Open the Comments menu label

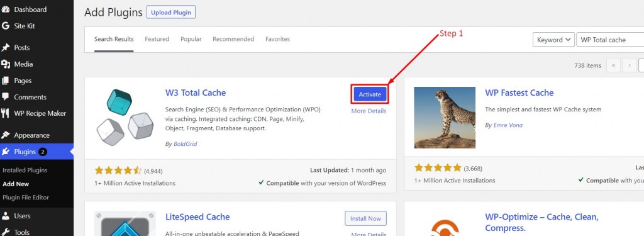[30, 97]
